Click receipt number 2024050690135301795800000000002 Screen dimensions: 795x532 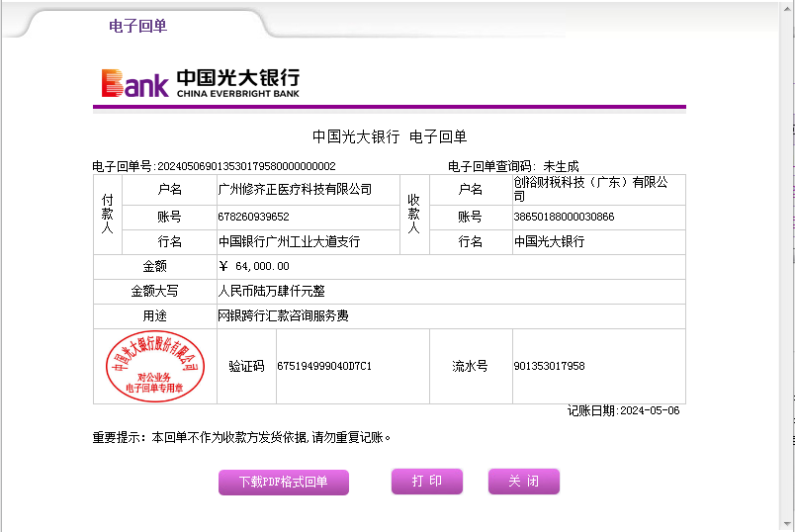(x=246, y=166)
